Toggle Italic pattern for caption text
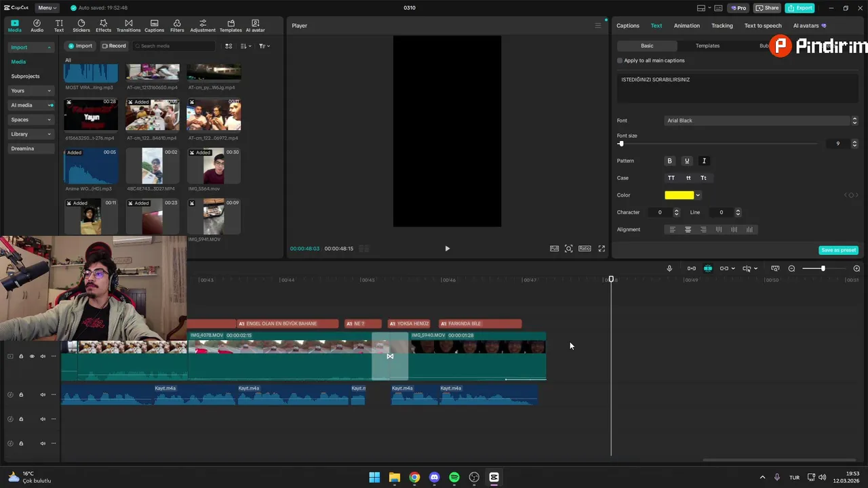The height and width of the screenshot is (488, 868). pyautogui.click(x=704, y=161)
